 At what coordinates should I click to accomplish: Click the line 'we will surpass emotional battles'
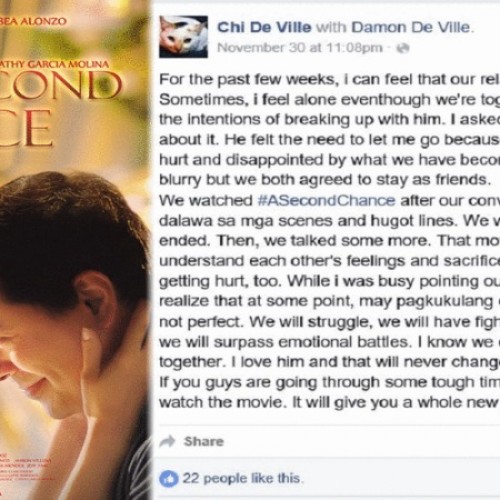point(330,342)
